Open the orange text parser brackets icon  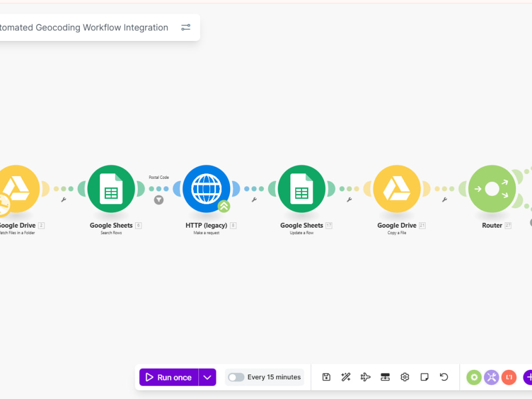(509, 377)
